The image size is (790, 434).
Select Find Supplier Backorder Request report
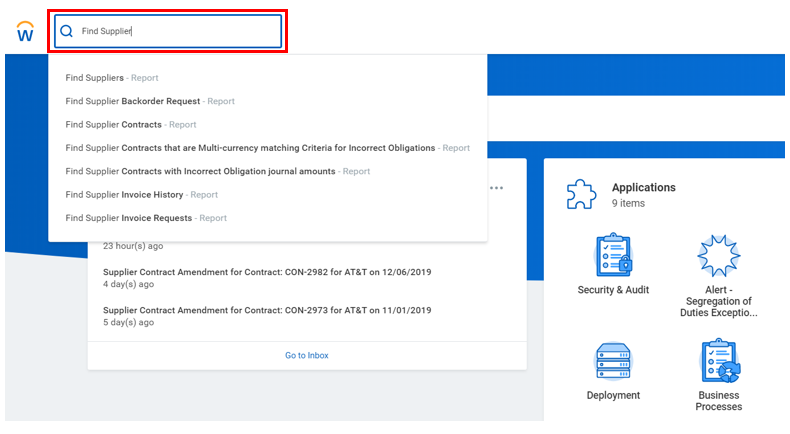point(150,101)
